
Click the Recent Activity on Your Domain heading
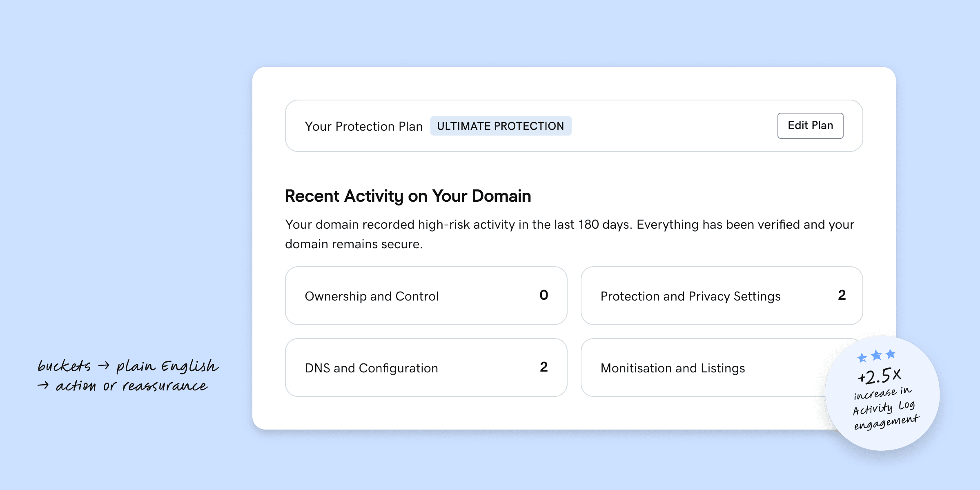click(408, 196)
